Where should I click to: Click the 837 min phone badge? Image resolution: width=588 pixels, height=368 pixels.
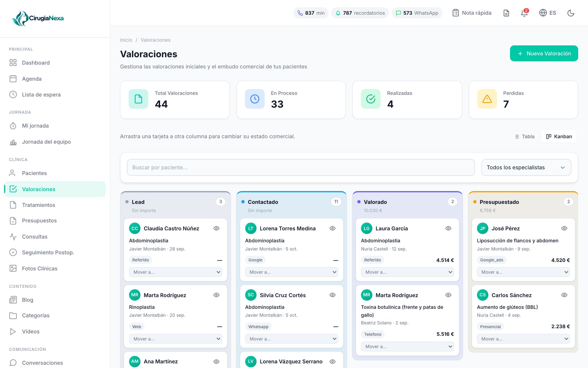[x=311, y=13]
